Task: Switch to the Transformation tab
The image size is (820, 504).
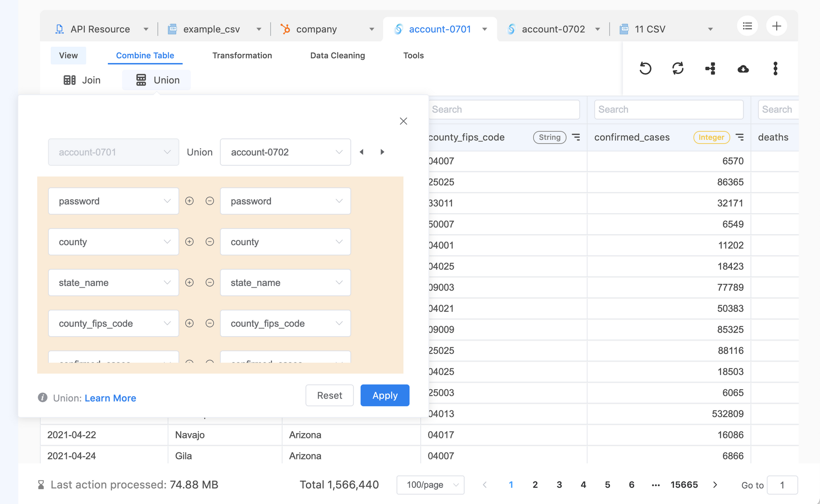Action: click(x=242, y=55)
